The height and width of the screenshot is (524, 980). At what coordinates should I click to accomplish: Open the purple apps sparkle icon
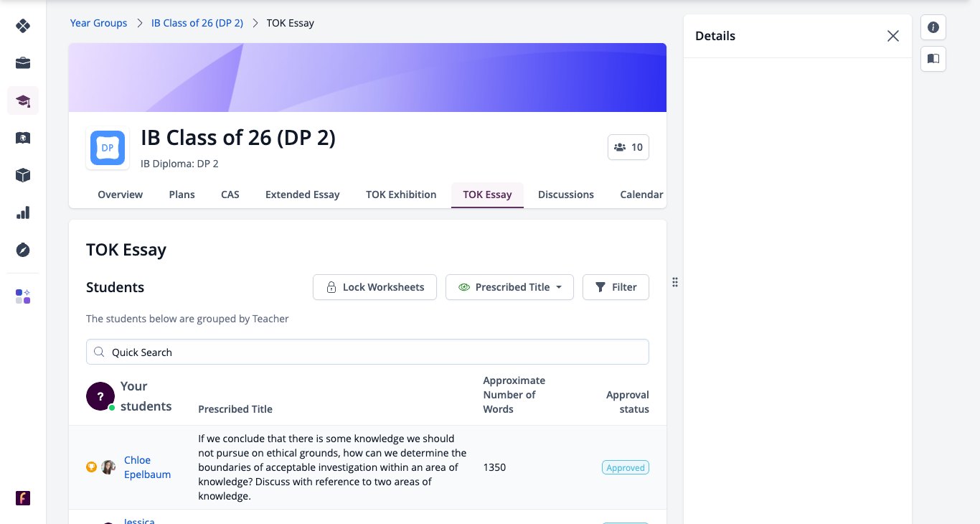coord(23,296)
